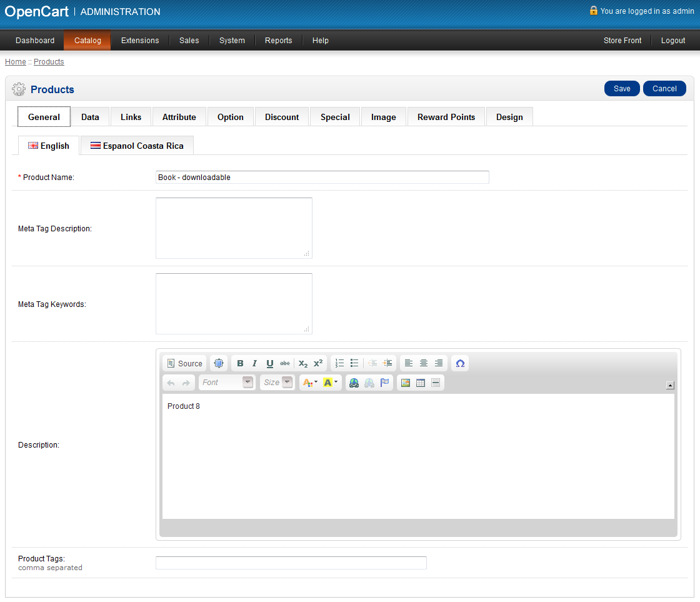Toggle underline formatting
Screen dimensions: 700x602
pos(269,363)
